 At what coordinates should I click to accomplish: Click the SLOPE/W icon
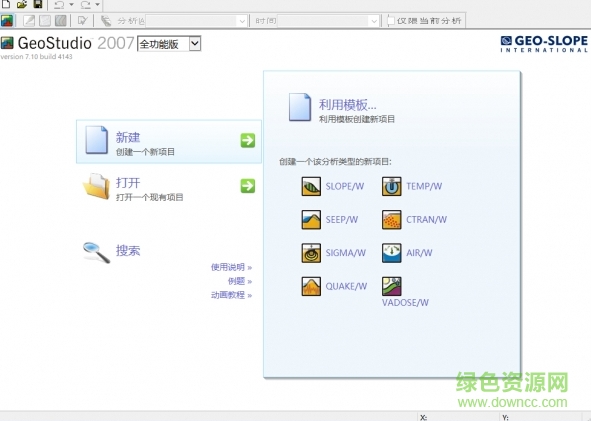311,186
